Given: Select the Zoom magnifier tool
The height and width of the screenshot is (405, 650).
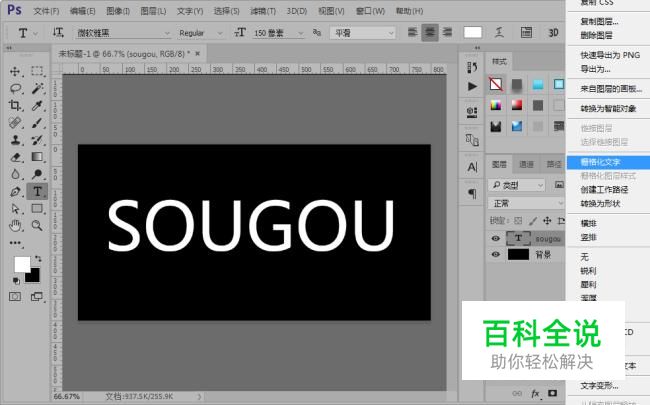Looking at the screenshot, I should 37,226.
